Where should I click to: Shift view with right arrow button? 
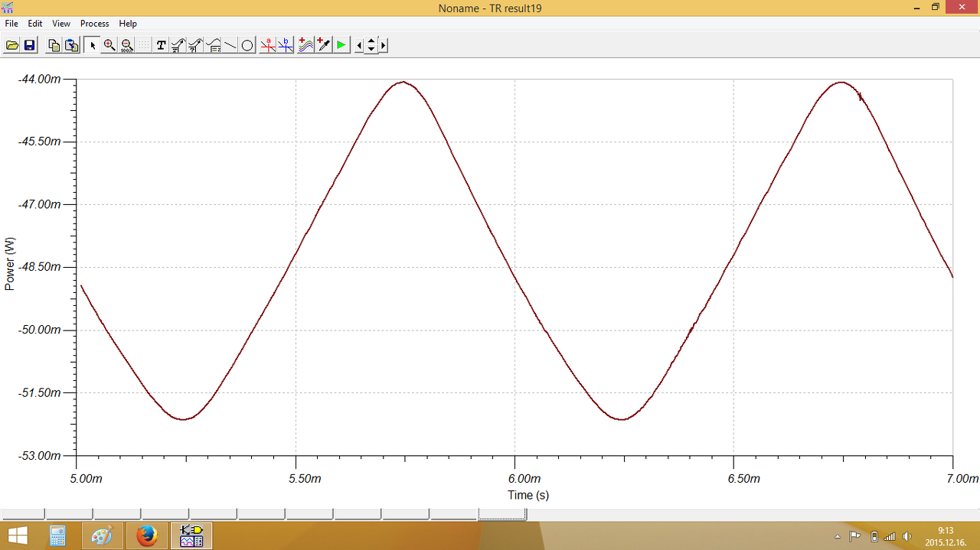384,45
